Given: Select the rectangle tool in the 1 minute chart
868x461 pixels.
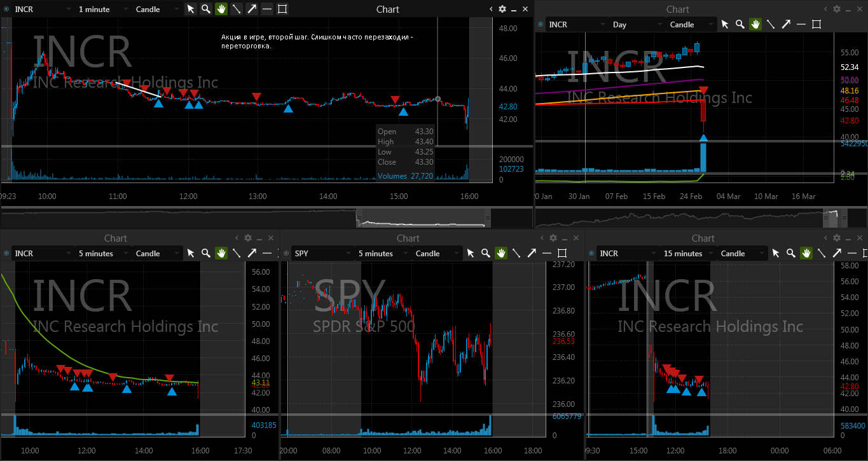Looking at the screenshot, I should (x=282, y=9).
